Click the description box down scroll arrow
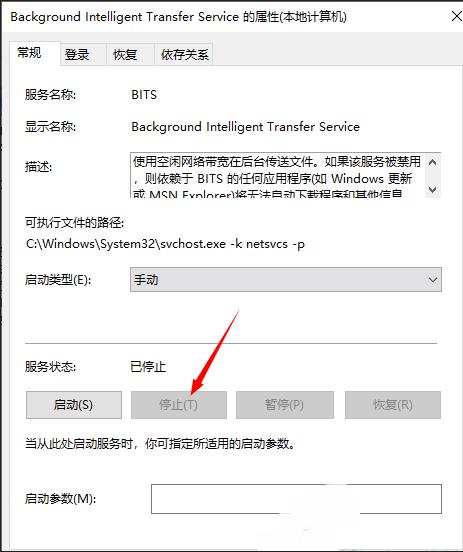 pyautogui.click(x=433, y=189)
